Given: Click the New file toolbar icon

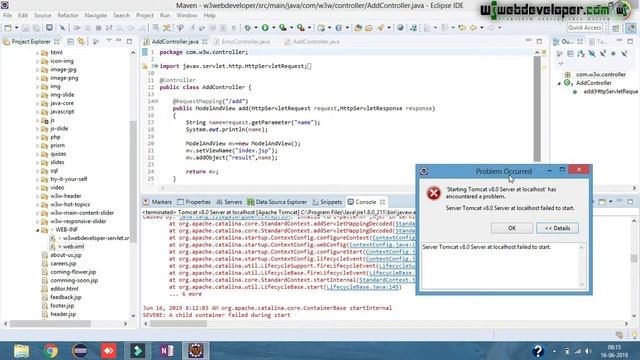Looking at the screenshot, I should tap(8, 28).
